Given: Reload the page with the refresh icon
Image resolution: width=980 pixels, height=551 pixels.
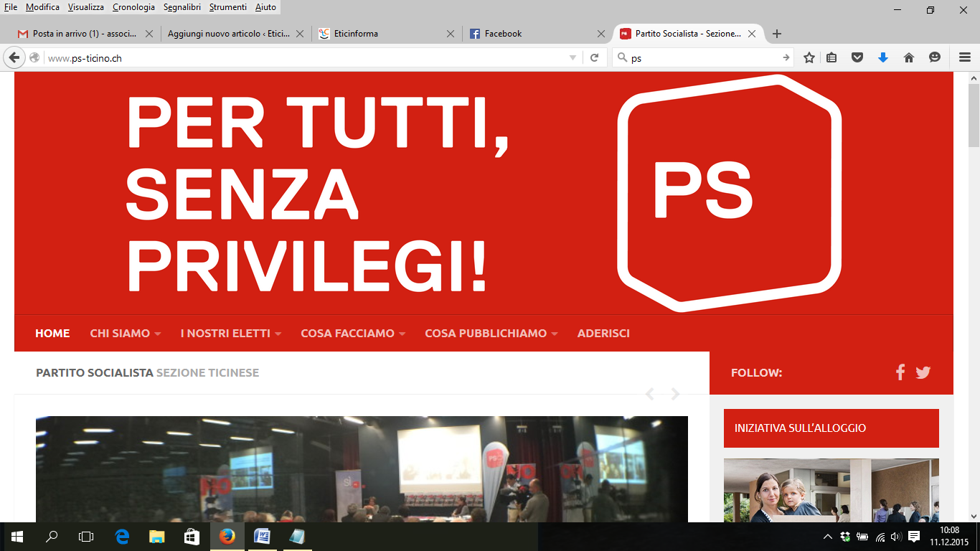Looking at the screenshot, I should pyautogui.click(x=594, y=57).
